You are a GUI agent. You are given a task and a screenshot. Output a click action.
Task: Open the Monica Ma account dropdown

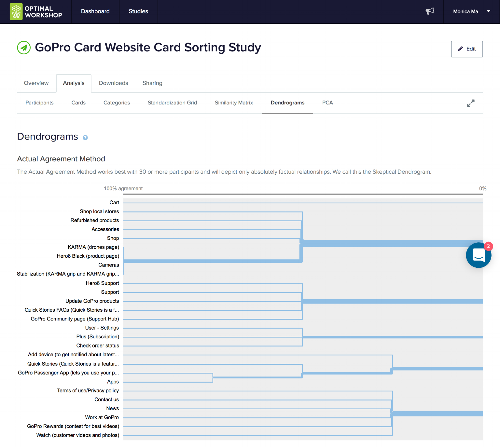(x=472, y=11)
